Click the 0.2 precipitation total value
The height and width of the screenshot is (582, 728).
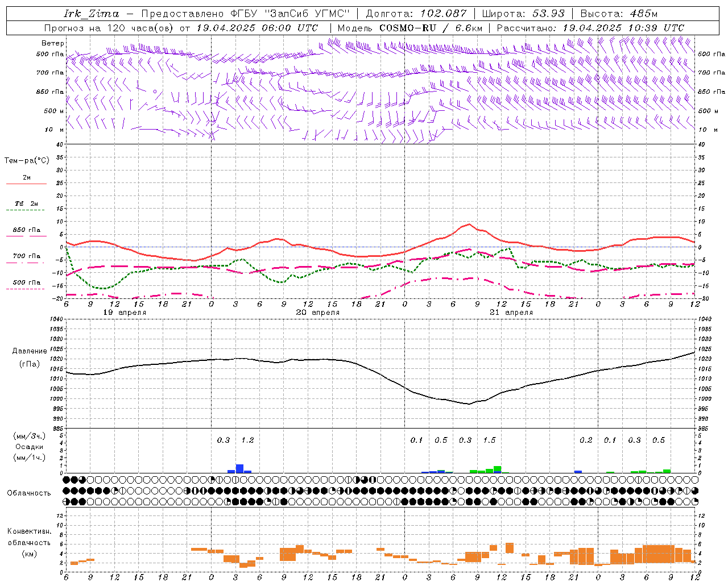pos(586,440)
